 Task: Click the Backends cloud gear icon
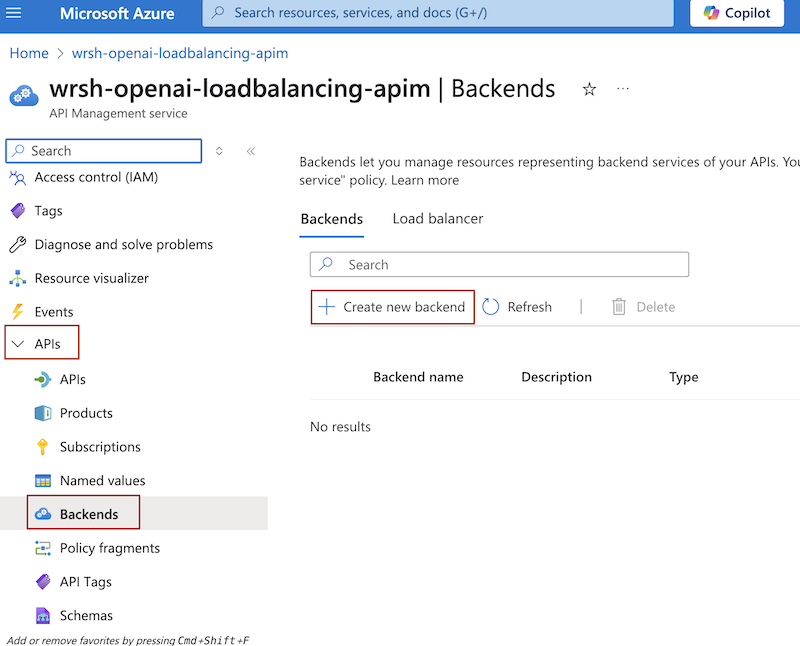tap(43, 514)
